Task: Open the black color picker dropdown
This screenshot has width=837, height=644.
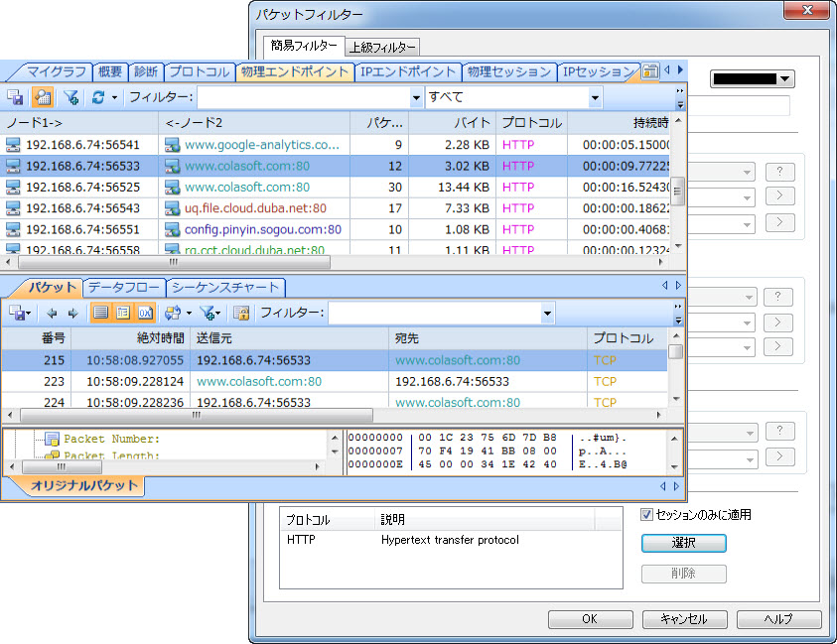Action: point(754,79)
